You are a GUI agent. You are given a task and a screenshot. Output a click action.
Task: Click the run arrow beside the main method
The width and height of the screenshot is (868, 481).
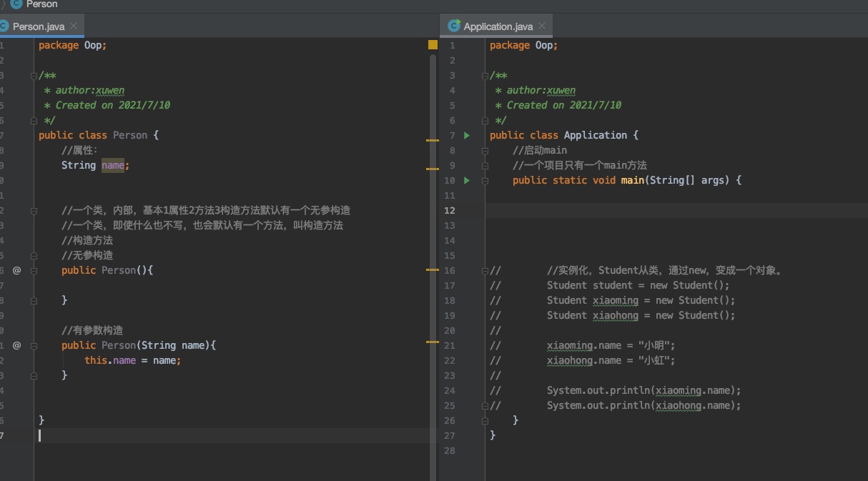[x=467, y=181]
